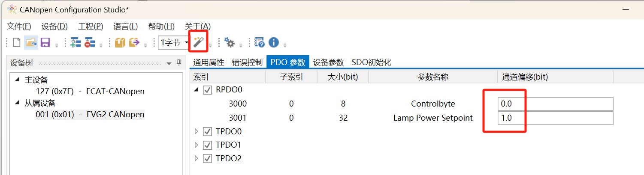Switch to the 错误控制 tab
Viewport: 644px width, 175px height.
pos(247,62)
